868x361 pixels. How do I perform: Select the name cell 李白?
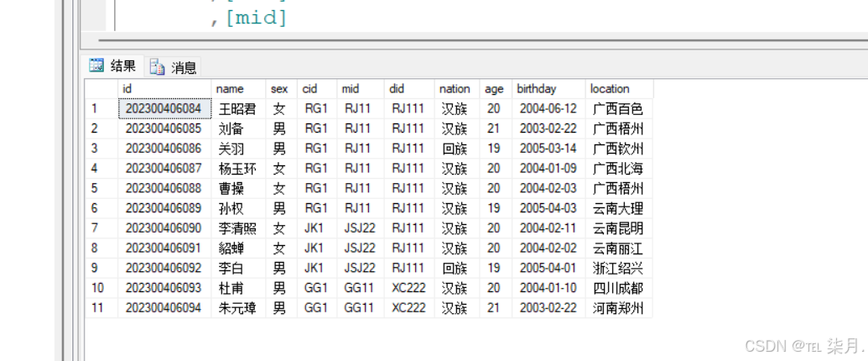(238, 269)
